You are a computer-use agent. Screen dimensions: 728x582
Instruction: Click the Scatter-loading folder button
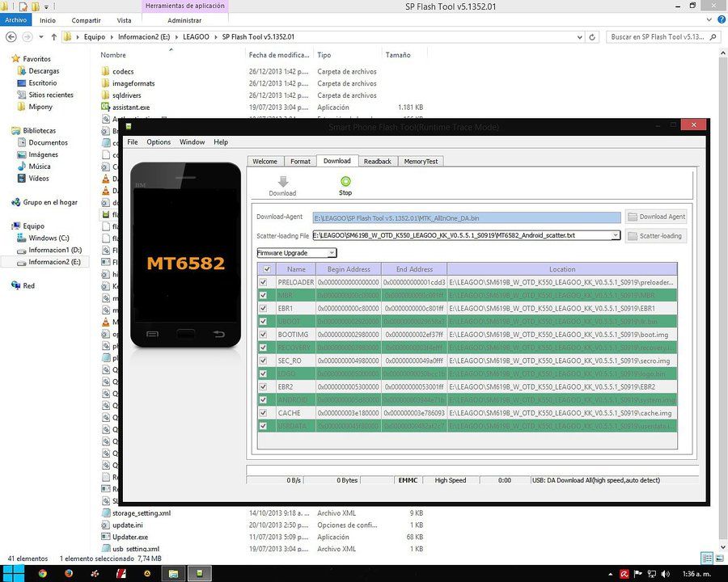point(656,236)
